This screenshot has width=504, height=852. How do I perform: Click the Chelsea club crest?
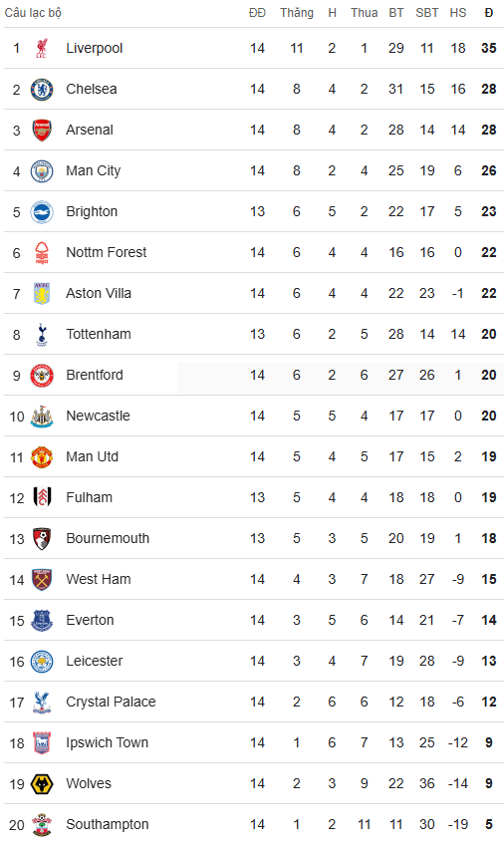(x=42, y=89)
